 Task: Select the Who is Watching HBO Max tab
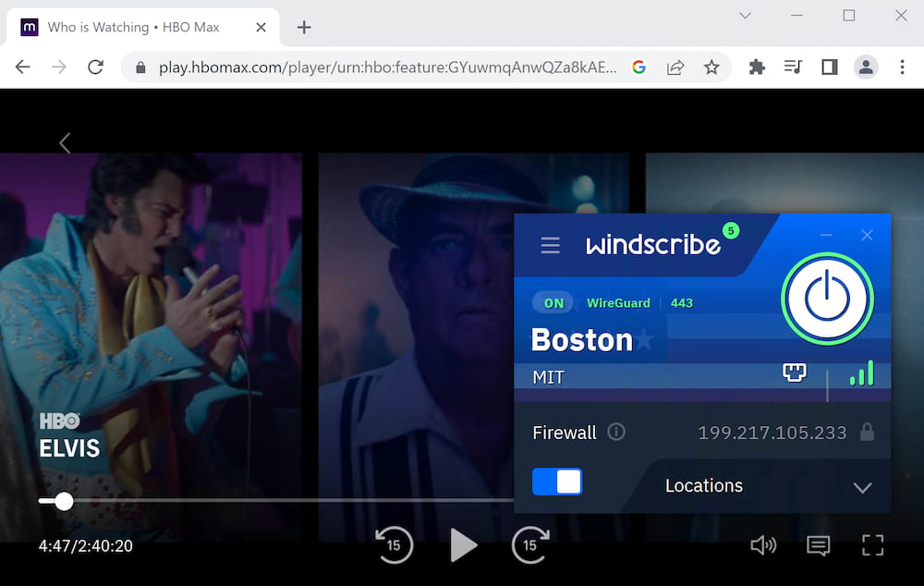pos(134,27)
